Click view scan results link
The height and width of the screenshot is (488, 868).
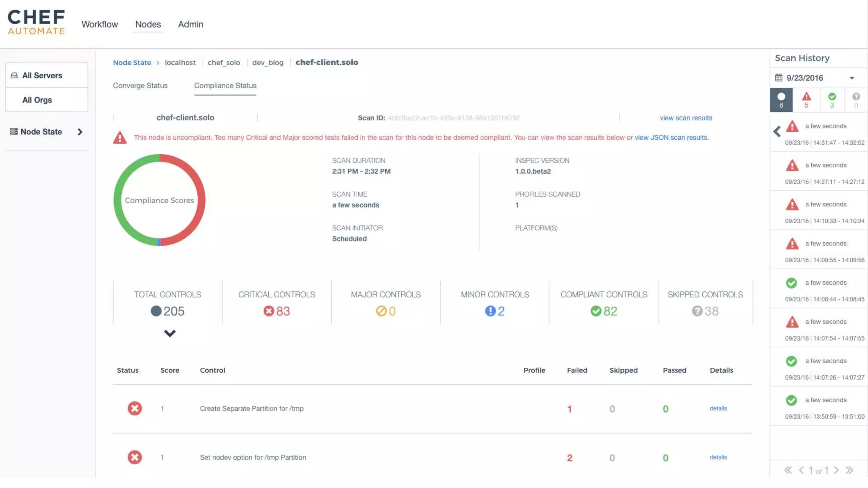point(686,118)
